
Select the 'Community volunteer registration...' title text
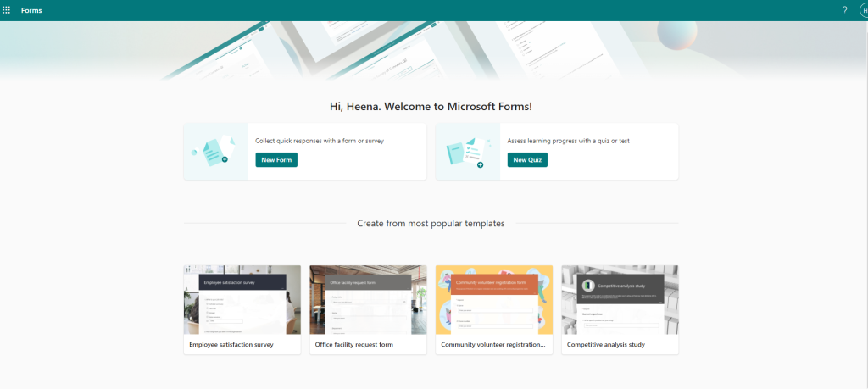[492, 345]
